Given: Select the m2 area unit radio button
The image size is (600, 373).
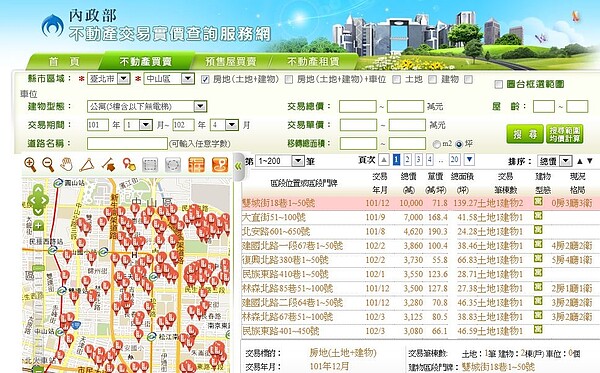Looking at the screenshot, I should 437,144.
